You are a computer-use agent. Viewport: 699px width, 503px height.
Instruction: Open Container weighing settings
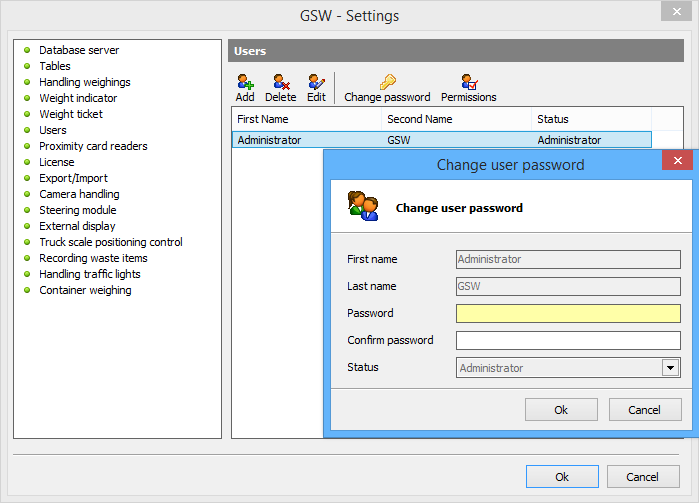click(85, 290)
